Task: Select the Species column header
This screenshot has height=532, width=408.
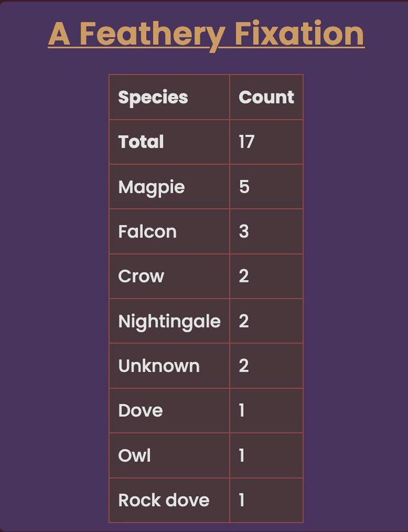Action: pyautogui.click(x=169, y=97)
